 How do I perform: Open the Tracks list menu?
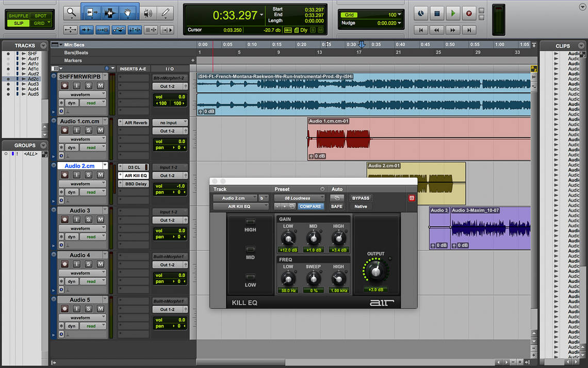point(43,45)
